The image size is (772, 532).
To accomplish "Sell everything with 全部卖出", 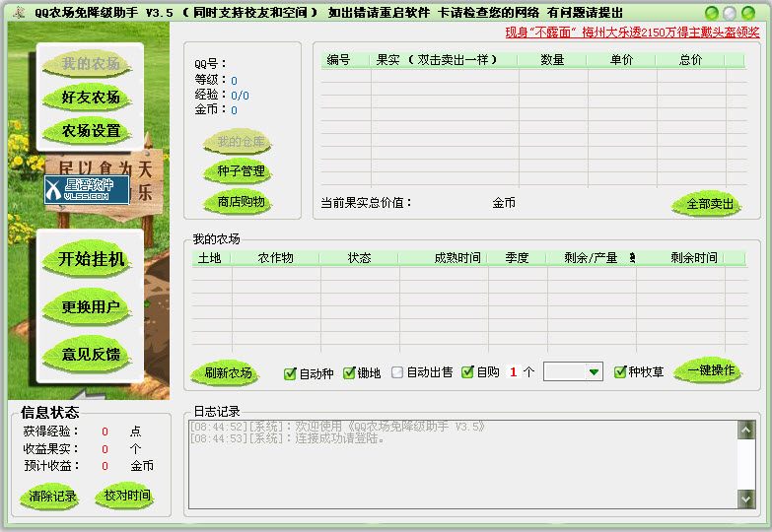I will [708, 203].
